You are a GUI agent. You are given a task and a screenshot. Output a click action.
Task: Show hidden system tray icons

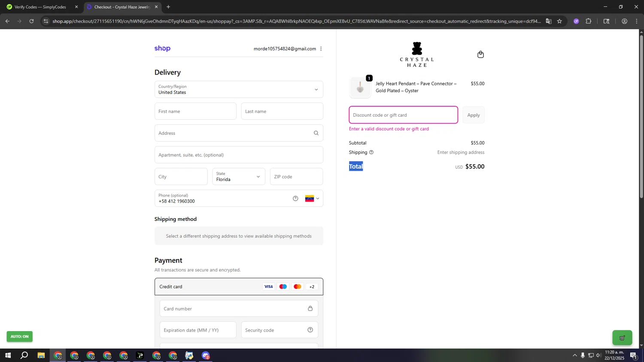(x=574, y=355)
